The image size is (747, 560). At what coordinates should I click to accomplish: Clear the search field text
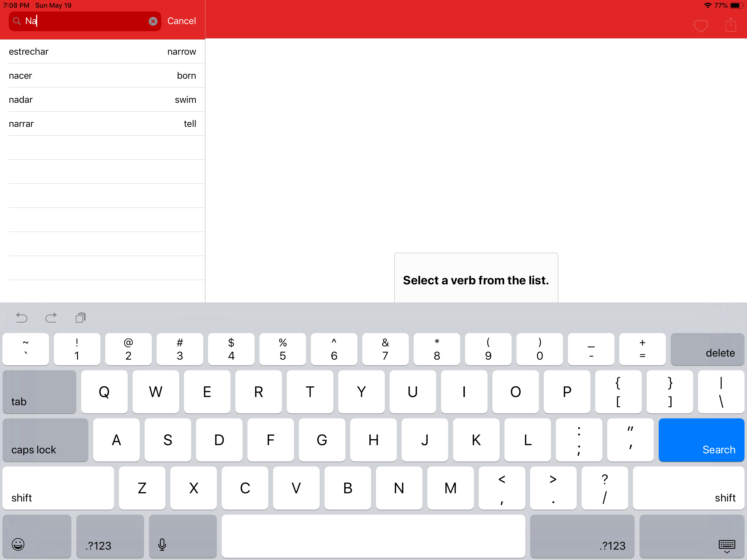point(153,21)
